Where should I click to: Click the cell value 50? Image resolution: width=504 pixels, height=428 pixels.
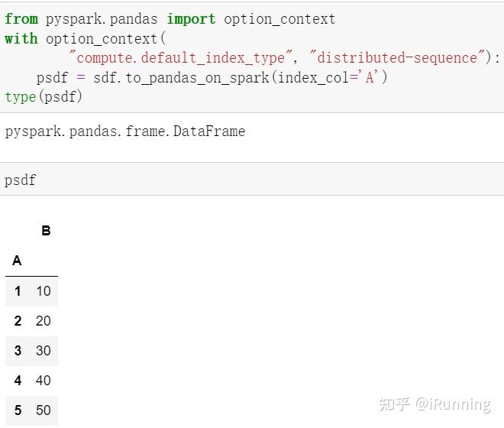point(44,410)
